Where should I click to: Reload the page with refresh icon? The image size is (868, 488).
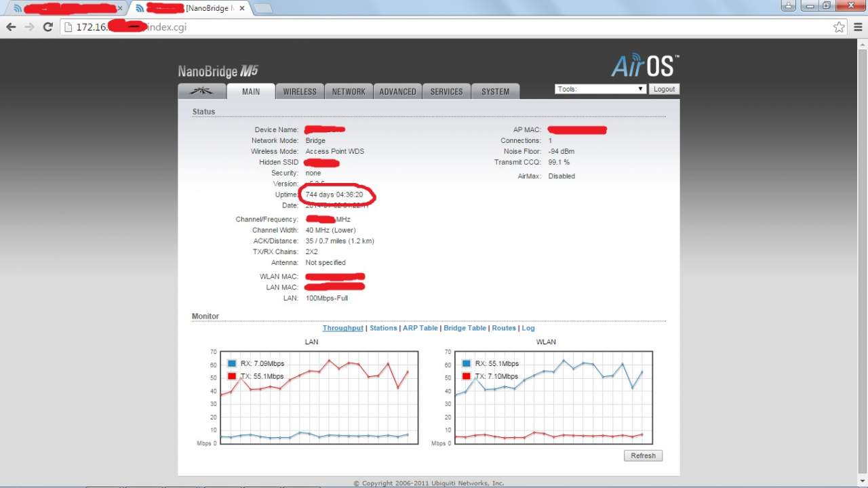pyautogui.click(x=47, y=27)
